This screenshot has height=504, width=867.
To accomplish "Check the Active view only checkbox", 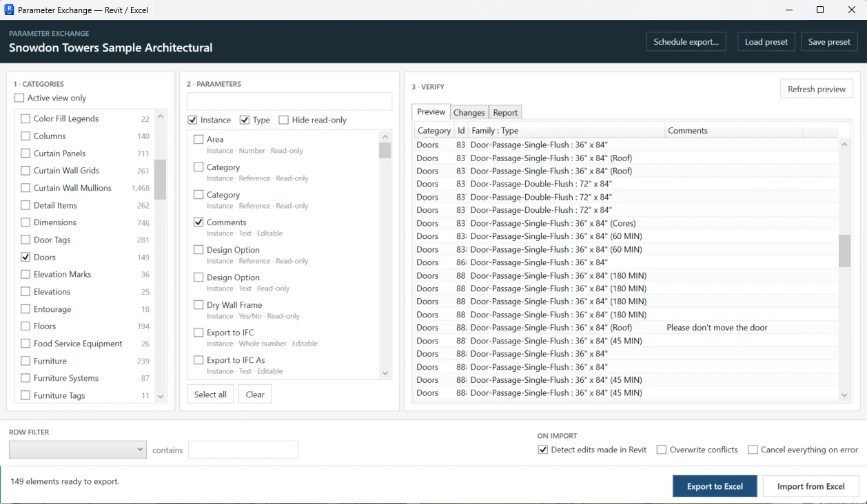I will pyautogui.click(x=19, y=98).
